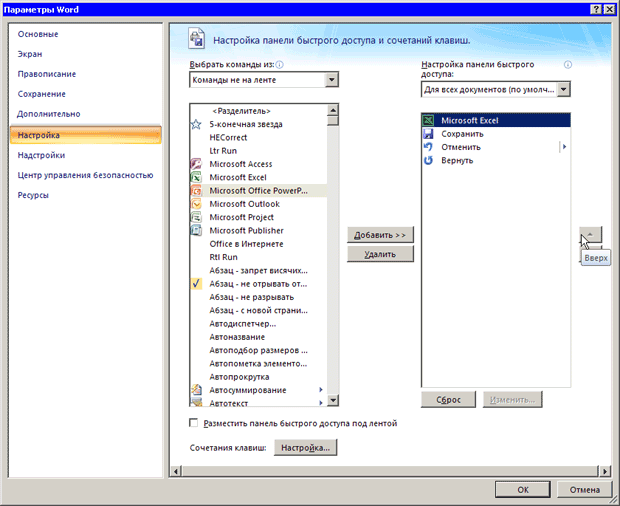Open the Правописание section
This screenshot has width=620, height=506.
47,74
